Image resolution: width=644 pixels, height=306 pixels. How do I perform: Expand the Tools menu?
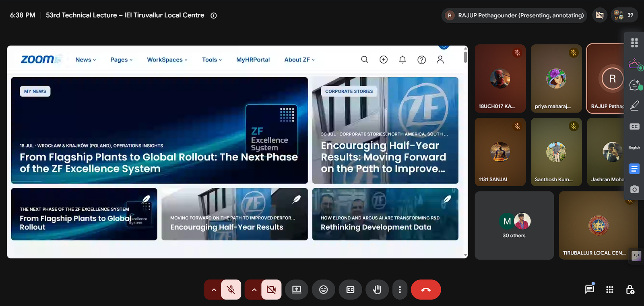coord(212,60)
